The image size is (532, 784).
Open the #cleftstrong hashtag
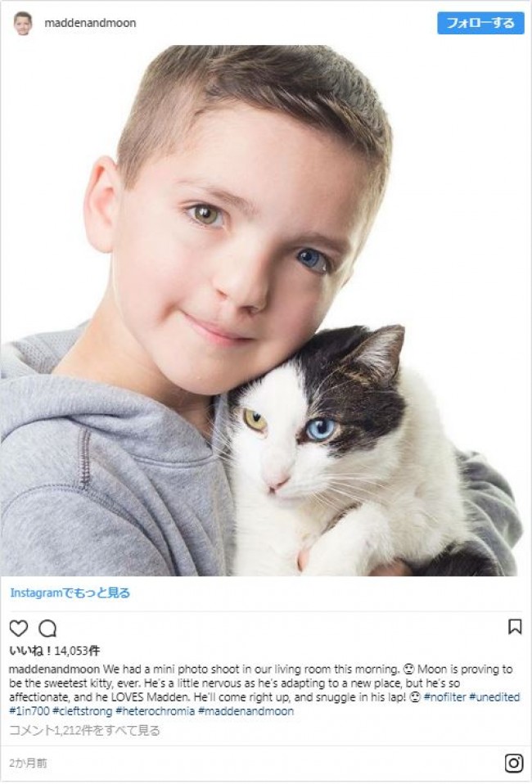82,711
